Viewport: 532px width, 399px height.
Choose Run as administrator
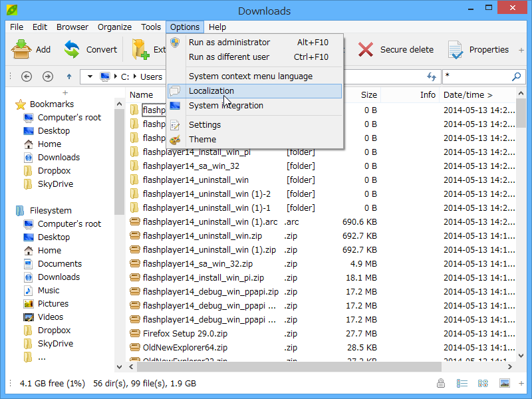255,43
